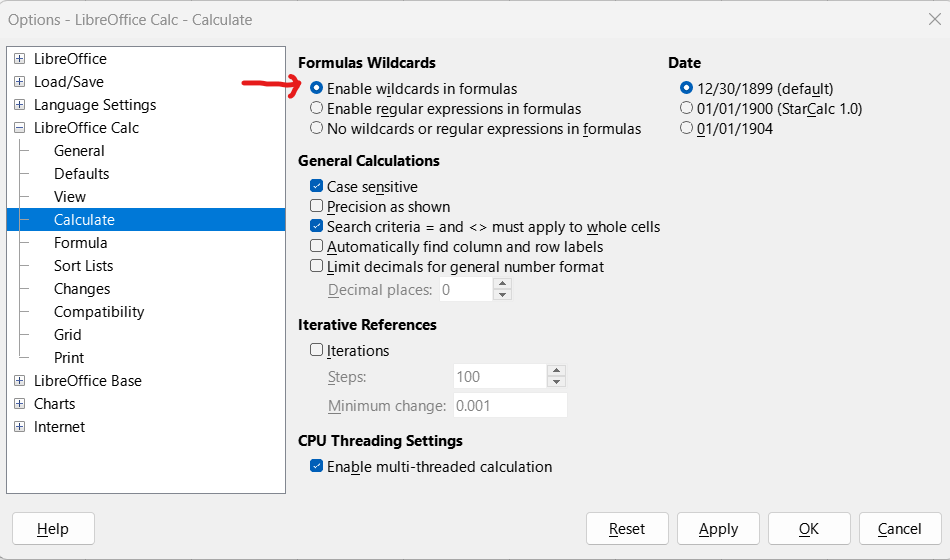Decrease Decimal places with down arrow

tap(502, 295)
